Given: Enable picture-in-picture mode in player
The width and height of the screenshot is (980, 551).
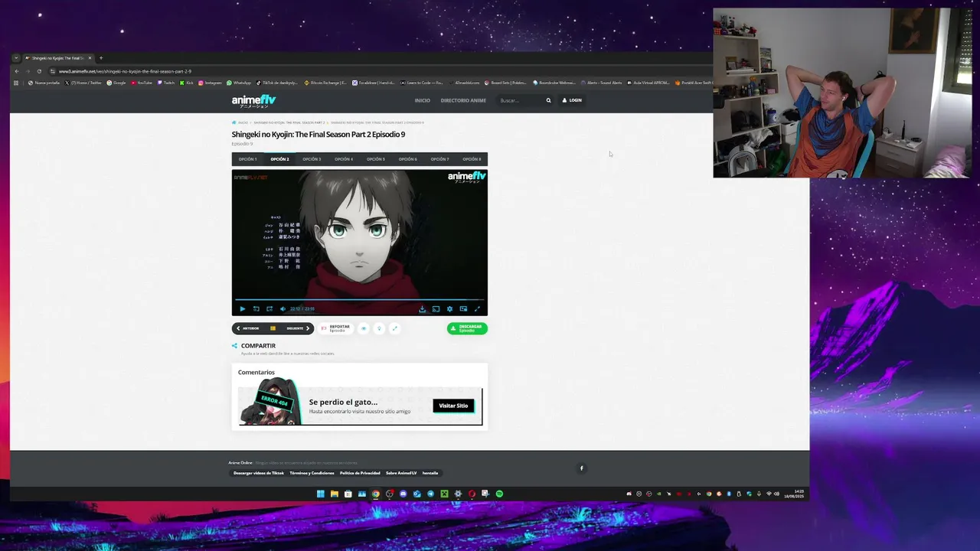Looking at the screenshot, I should tap(463, 308).
